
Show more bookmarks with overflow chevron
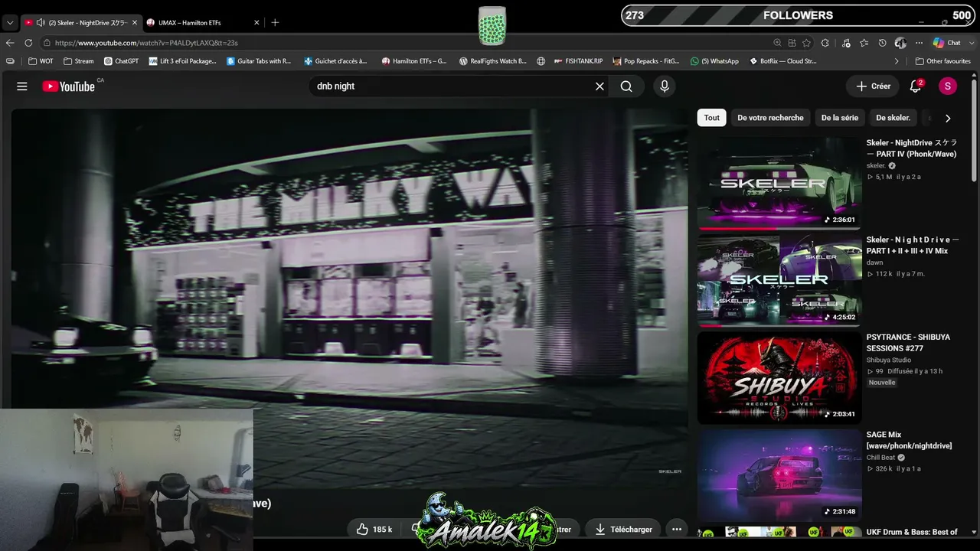coord(897,61)
